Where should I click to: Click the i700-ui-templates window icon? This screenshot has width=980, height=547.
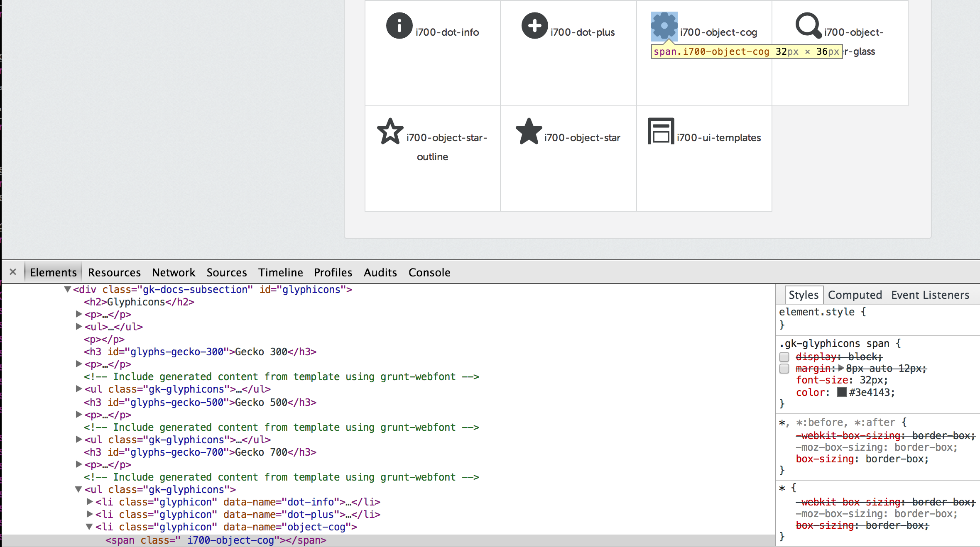661,131
